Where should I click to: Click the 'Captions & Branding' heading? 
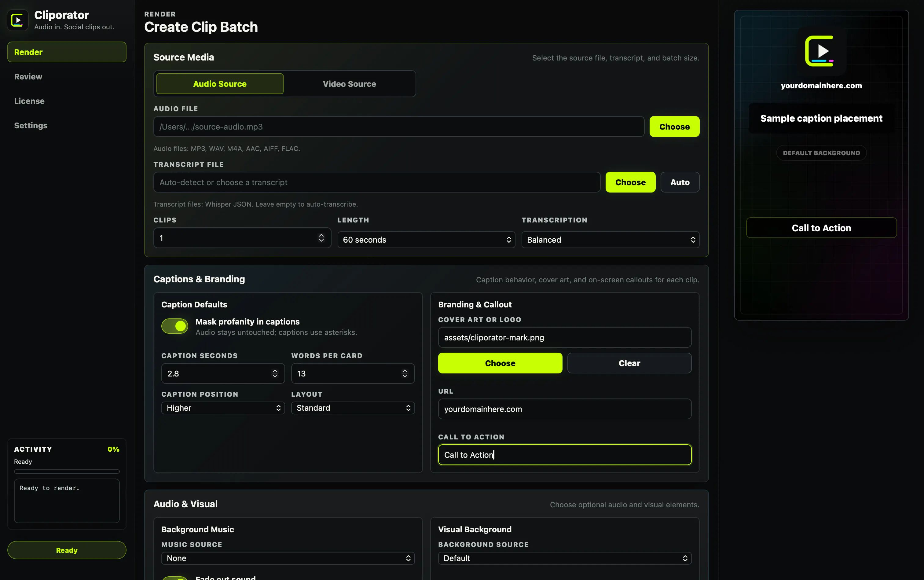[x=199, y=279]
